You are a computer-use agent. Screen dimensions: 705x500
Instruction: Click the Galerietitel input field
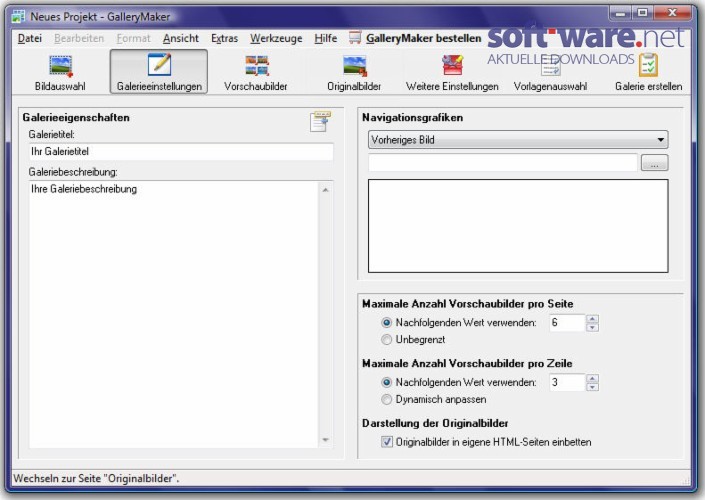181,152
